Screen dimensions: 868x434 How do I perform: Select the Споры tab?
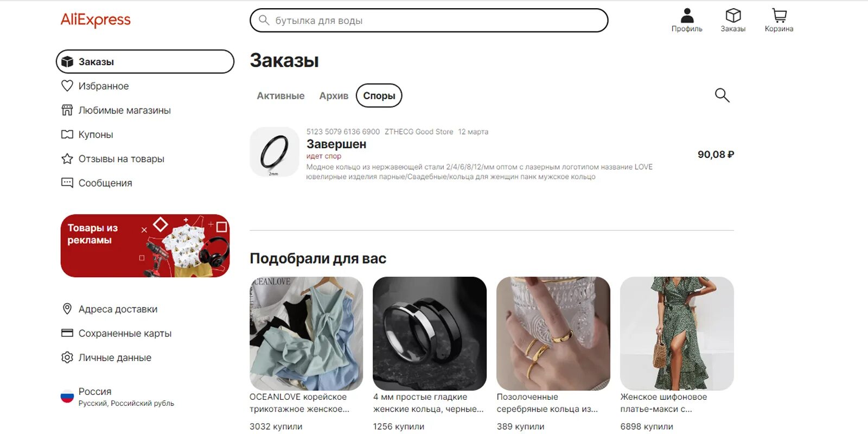click(x=379, y=95)
